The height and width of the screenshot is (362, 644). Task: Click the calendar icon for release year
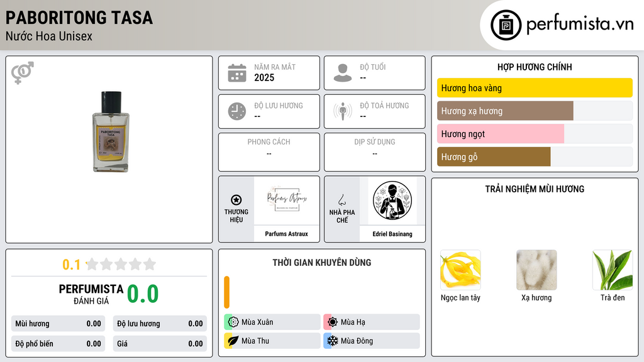pyautogui.click(x=237, y=73)
